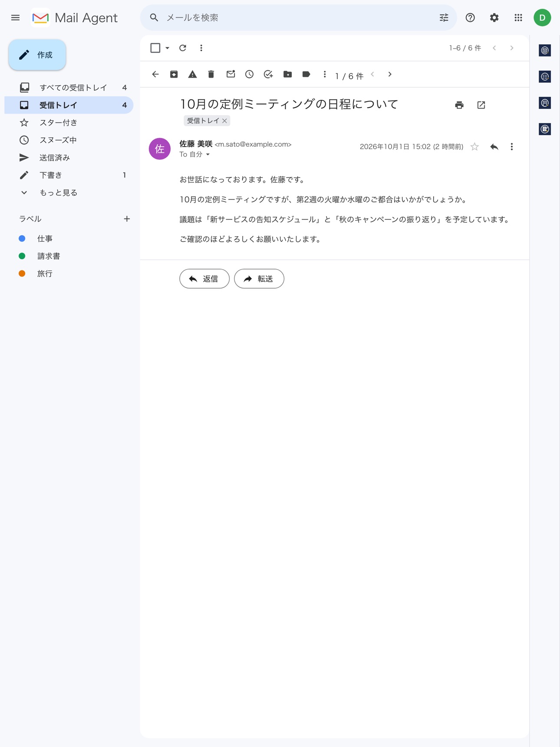This screenshot has width=560, height=747.
Task: Open more actions menu in email toolbar
Action: pyautogui.click(x=325, y=75)
